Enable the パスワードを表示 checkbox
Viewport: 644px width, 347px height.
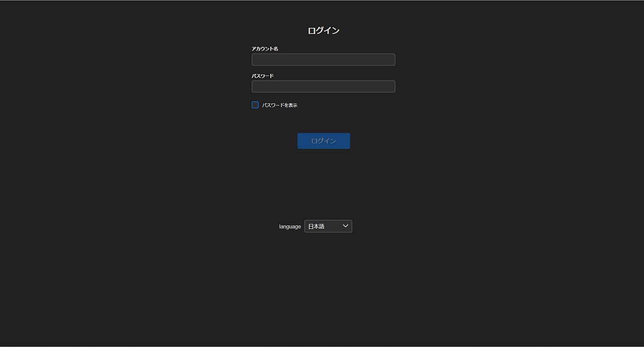255,105
